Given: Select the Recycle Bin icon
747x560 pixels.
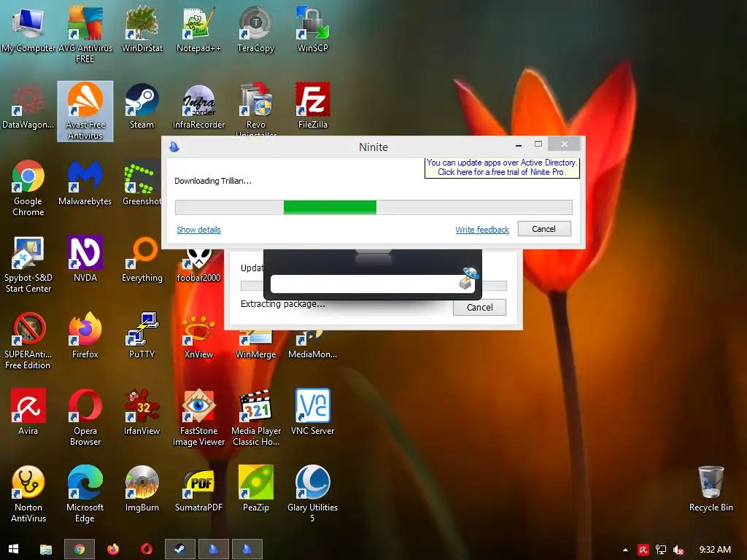Looking at the screenshot, I should pos(711,489).
